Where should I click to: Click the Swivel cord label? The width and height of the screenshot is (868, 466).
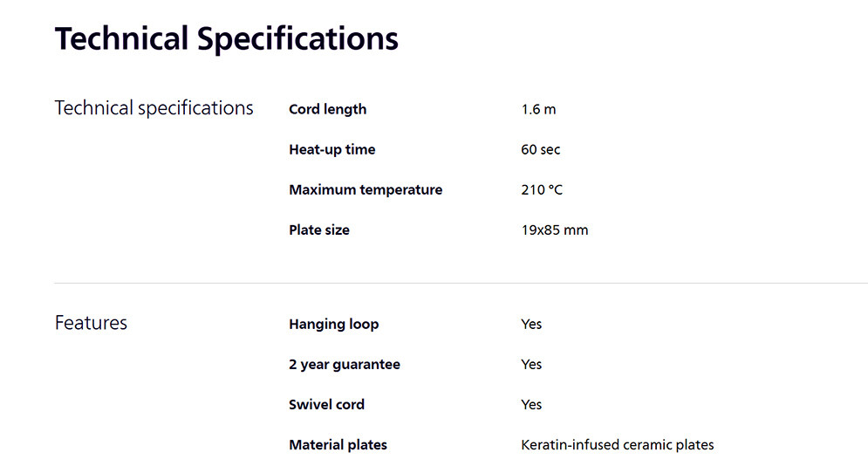tap(326, 404)
